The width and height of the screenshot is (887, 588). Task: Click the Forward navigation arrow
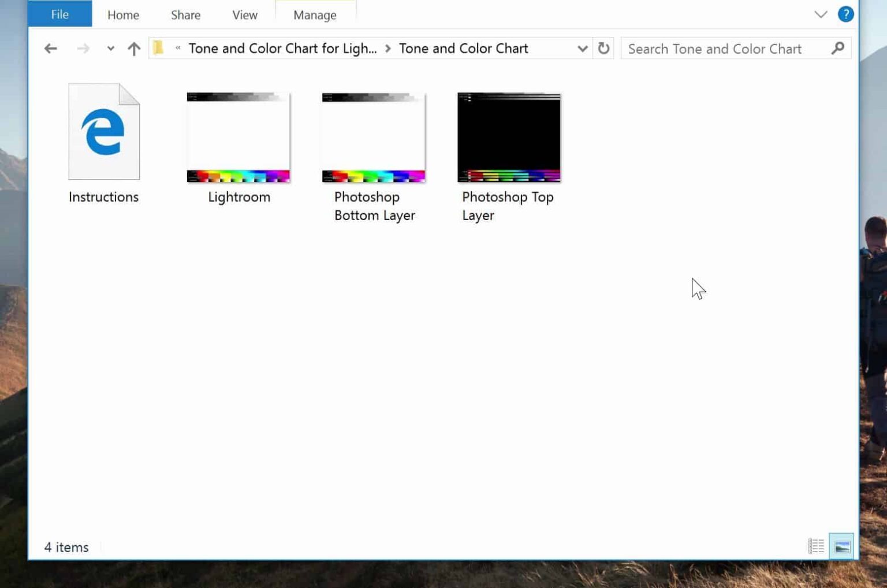tap(82, 49)
